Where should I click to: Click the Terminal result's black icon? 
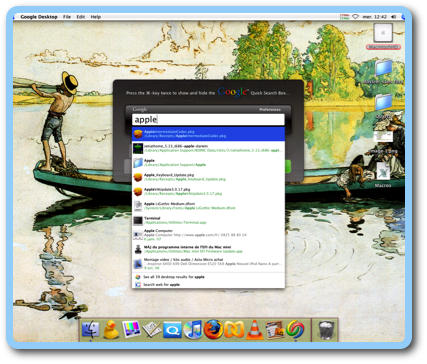[138, 220]
